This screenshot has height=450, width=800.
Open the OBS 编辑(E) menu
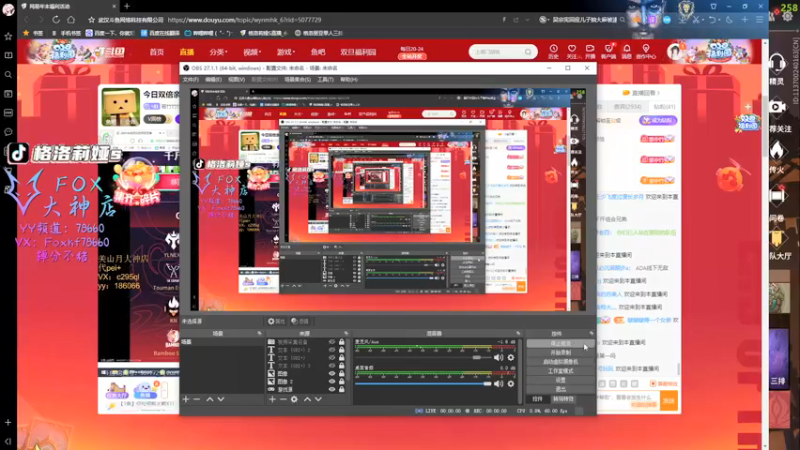[x=213, y=80]
